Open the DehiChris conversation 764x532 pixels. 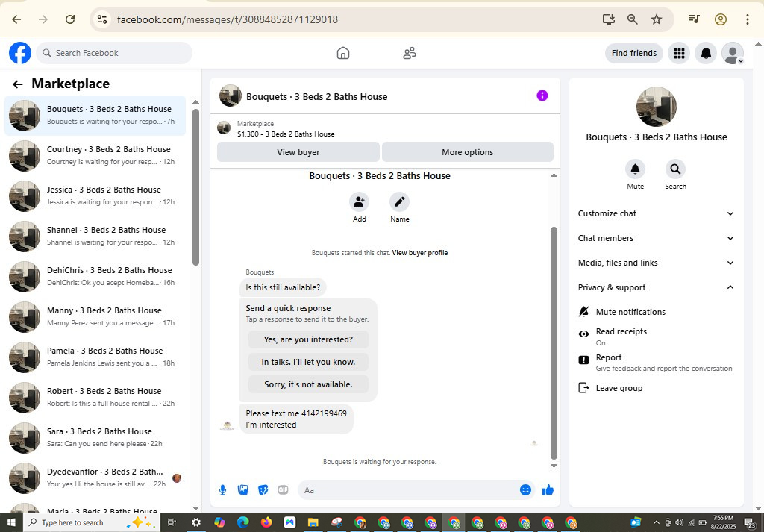(x=95, y=276)
